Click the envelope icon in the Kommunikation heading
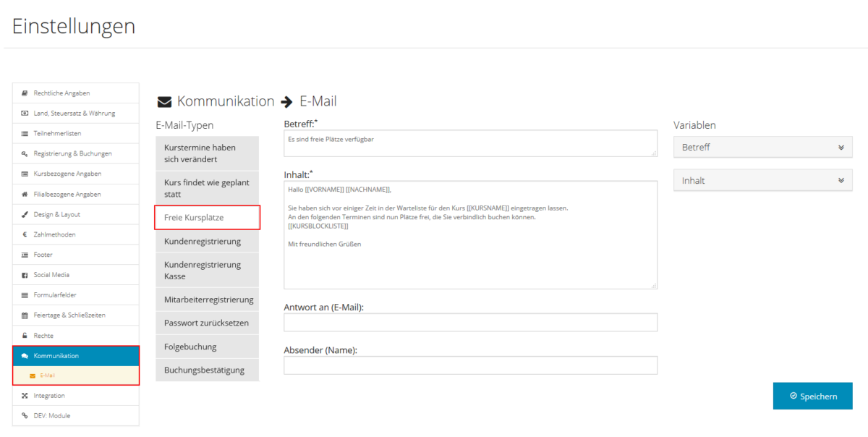This screenshot has height=437, width=868. [164, 102]
